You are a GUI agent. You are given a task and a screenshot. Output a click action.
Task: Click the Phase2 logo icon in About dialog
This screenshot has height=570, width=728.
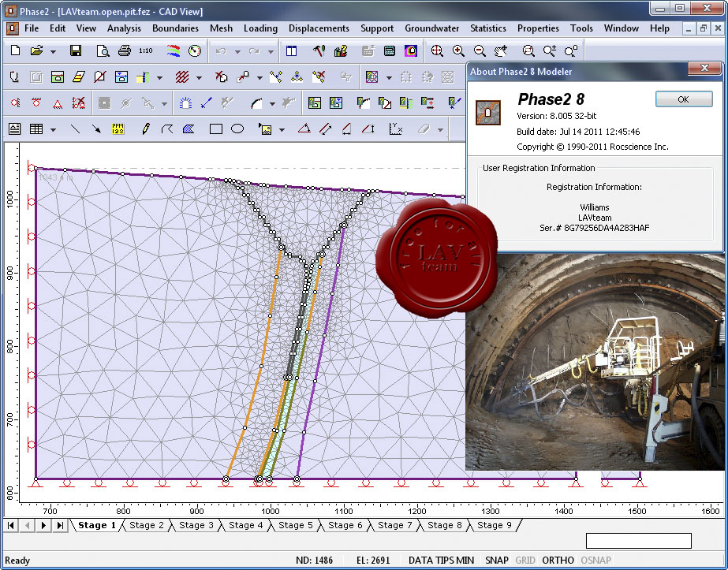pos(488,112)
